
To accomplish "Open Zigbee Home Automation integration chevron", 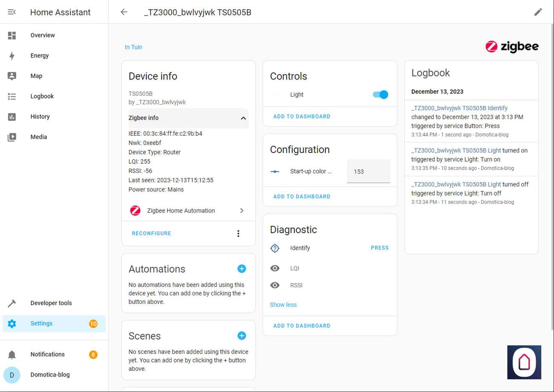I will (242, 211).
